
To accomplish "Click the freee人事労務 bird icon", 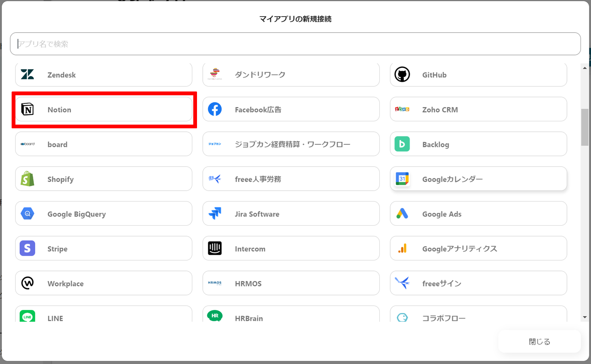I will tap(215, 179).
